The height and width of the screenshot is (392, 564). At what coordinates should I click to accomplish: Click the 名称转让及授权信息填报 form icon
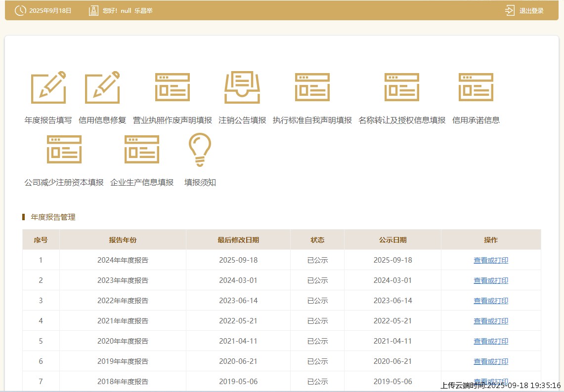coord(402,87)
